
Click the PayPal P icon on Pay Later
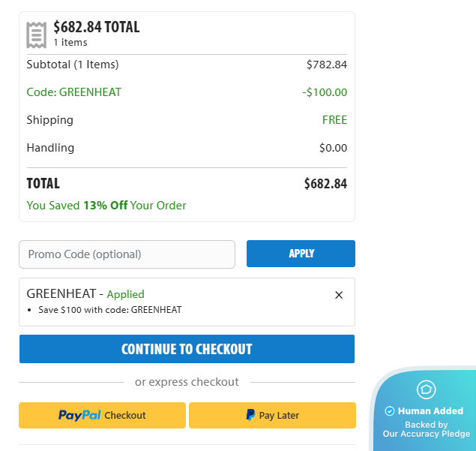pyautogui.click(x=250, y=415)
